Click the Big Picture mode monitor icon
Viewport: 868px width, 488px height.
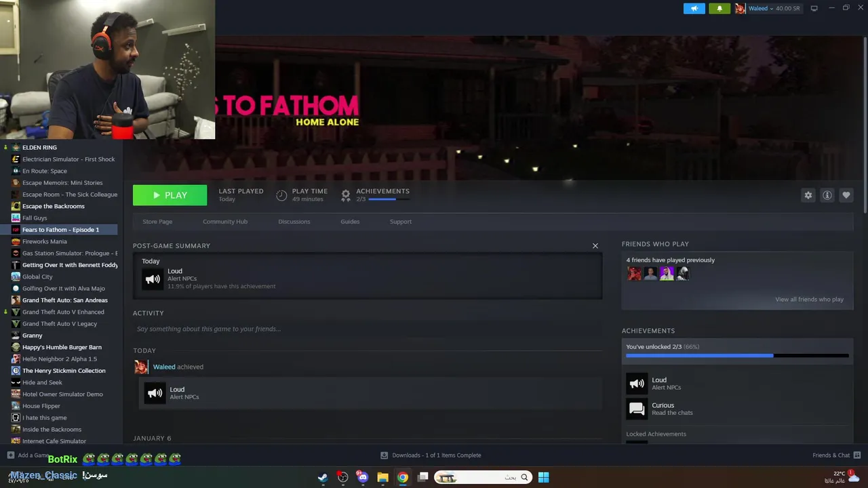(x=814, y=8)
